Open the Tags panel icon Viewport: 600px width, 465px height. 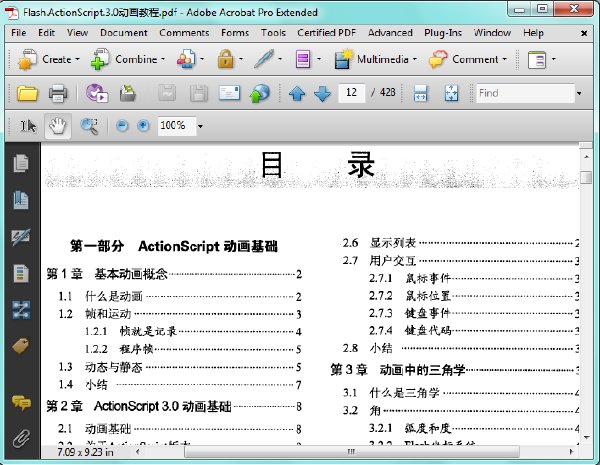21,346
